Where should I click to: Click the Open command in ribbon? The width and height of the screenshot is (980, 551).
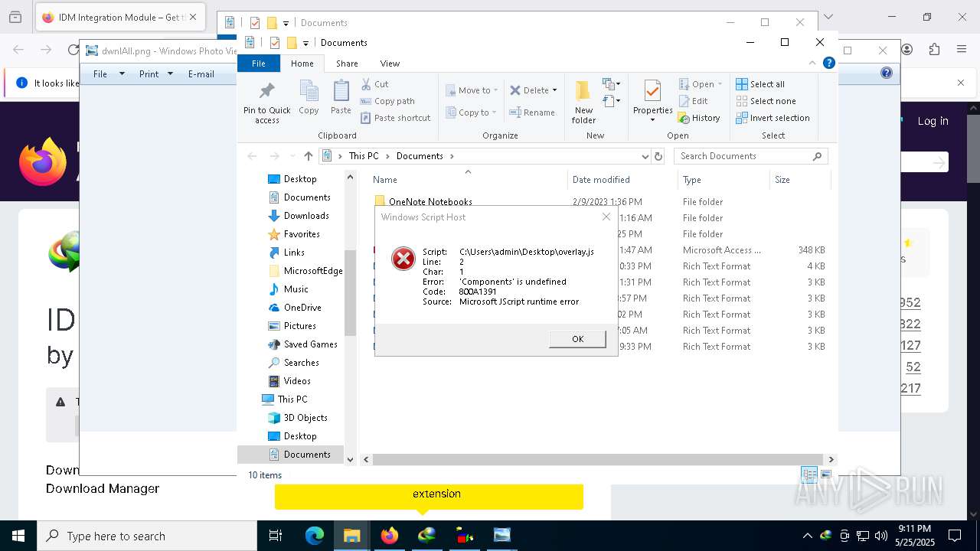tap(696, 84)
